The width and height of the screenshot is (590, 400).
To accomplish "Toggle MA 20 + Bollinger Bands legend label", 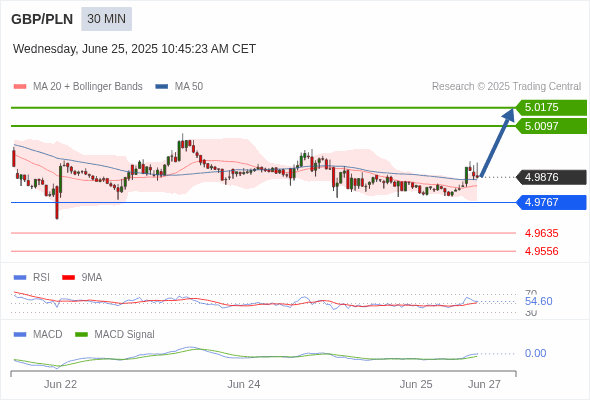I will pos(88,87).
